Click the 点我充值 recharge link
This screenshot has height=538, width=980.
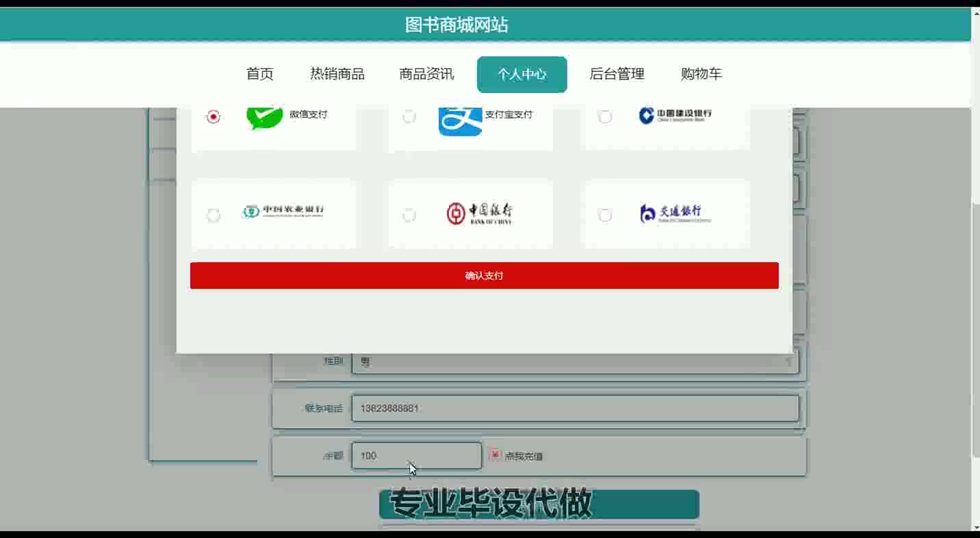(524, 456)
